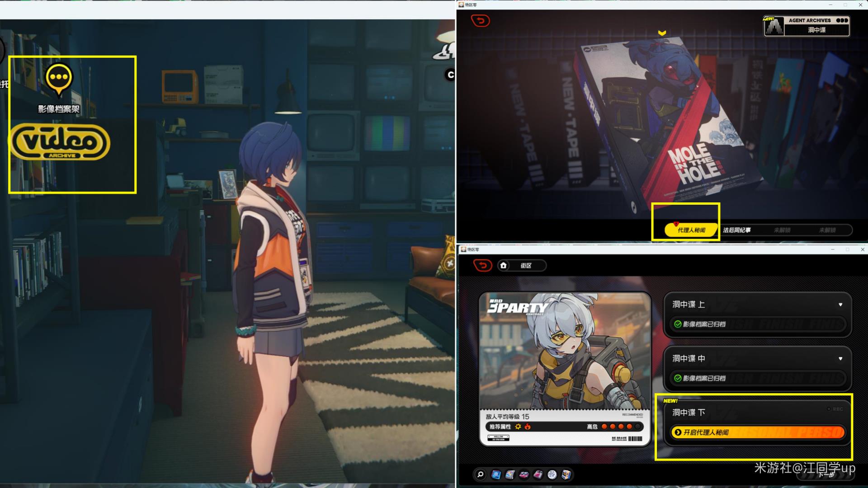Screen dimensions: 868x488
Task: Click the NEW! badge on 洞中谍 下
Action: 670,401
